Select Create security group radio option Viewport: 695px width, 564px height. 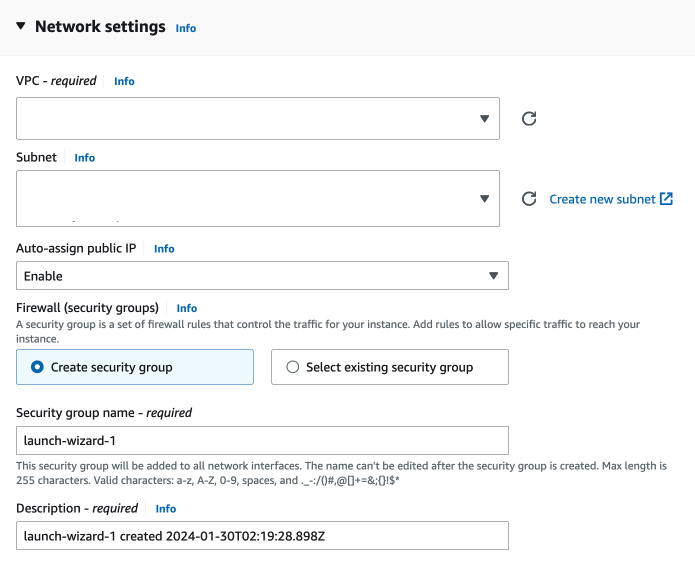click(x=38, y=367)
